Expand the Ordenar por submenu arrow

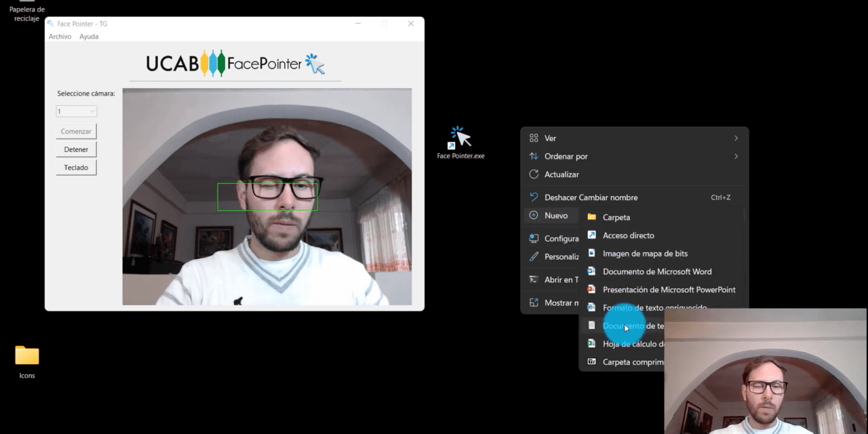pos(736,157)
